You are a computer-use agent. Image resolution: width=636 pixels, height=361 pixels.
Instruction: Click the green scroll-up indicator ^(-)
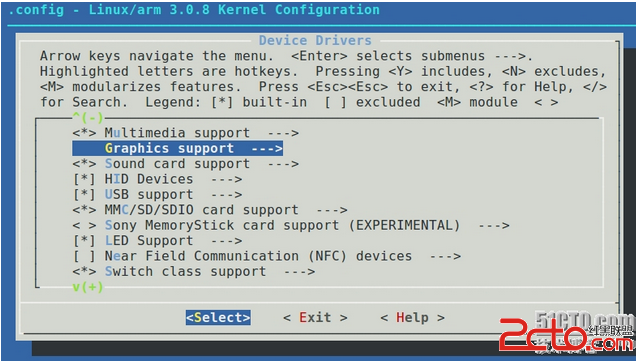pyautogui.click(x=88, y=118)
